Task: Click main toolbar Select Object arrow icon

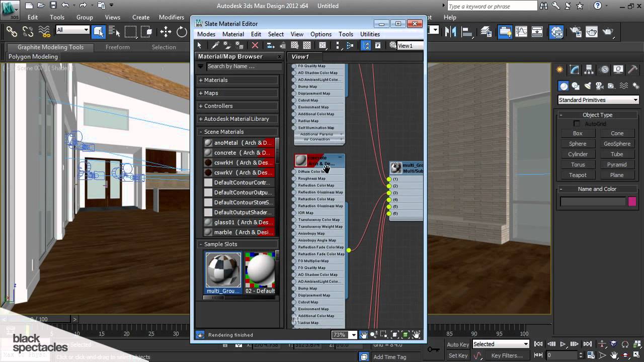Action: tap(98, 32)
